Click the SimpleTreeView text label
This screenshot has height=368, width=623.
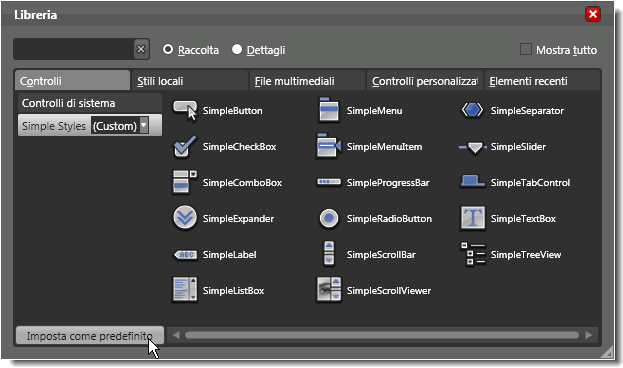tap(526, 255)
